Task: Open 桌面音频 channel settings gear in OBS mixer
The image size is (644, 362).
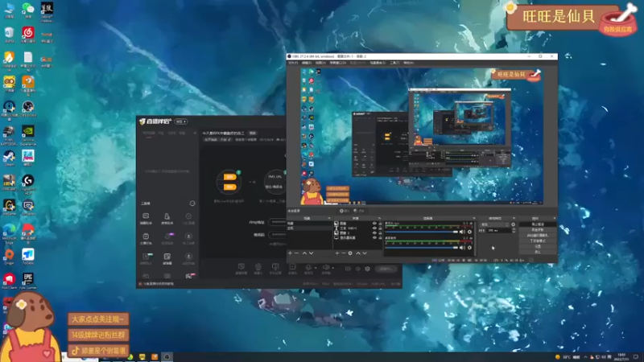Action: tap(469, 248)
